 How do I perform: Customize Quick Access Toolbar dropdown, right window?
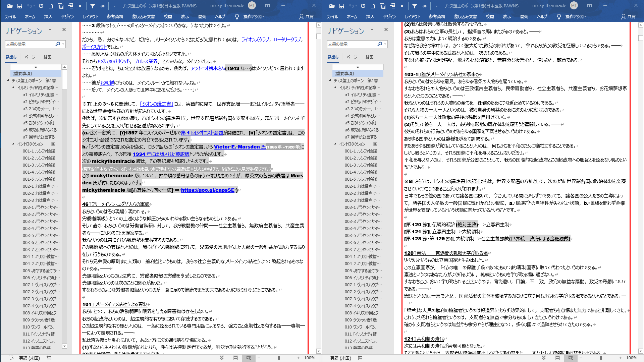436,6
